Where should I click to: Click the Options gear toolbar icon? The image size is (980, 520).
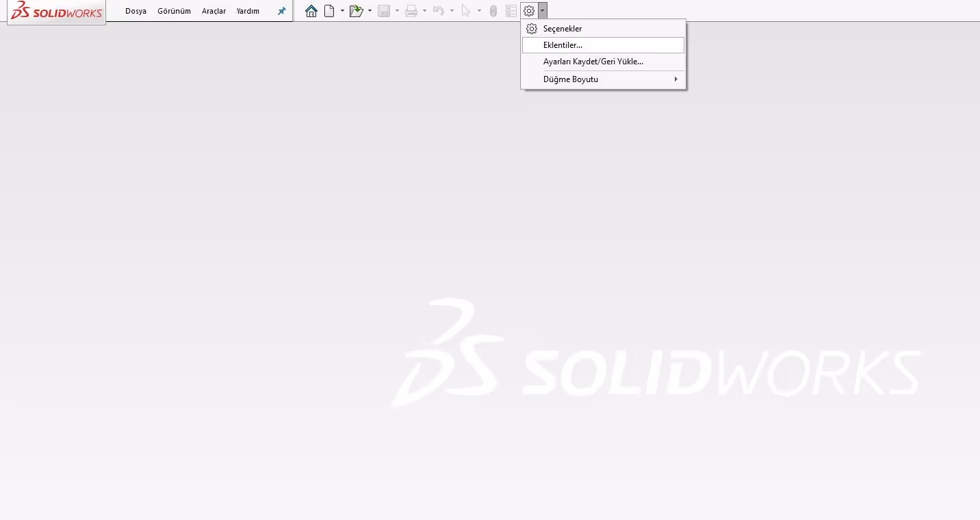(529, 11)
